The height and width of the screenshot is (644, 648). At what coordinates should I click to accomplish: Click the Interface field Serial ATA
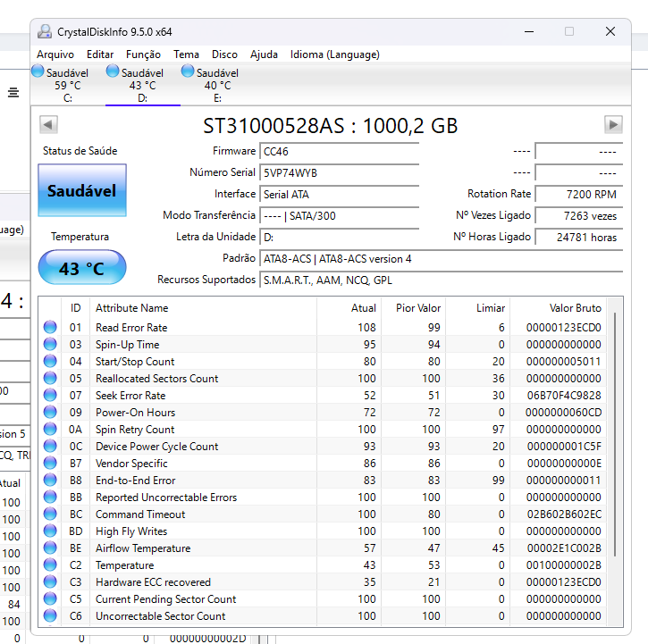coord(340,194)
